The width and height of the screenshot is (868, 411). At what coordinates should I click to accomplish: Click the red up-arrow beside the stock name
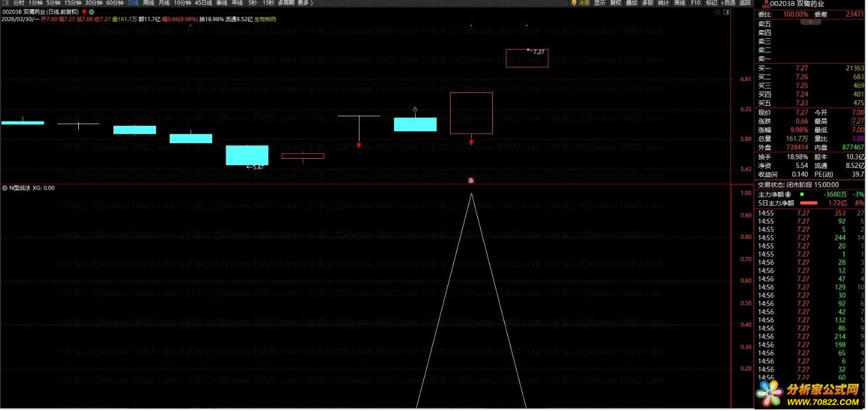tap(84, 11)
